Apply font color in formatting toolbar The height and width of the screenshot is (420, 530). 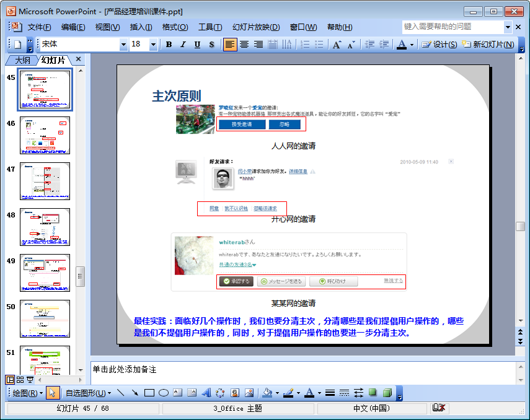pos(402,44)
